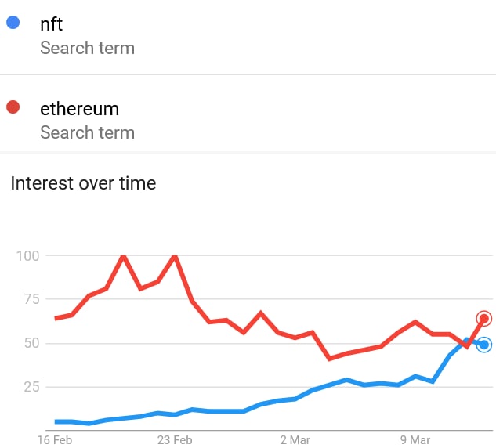Viewport: 496px width, 448px height.
Task: Click the ethereum line's lowest point after 2 Mar
Action: click(x=330, y=359)
